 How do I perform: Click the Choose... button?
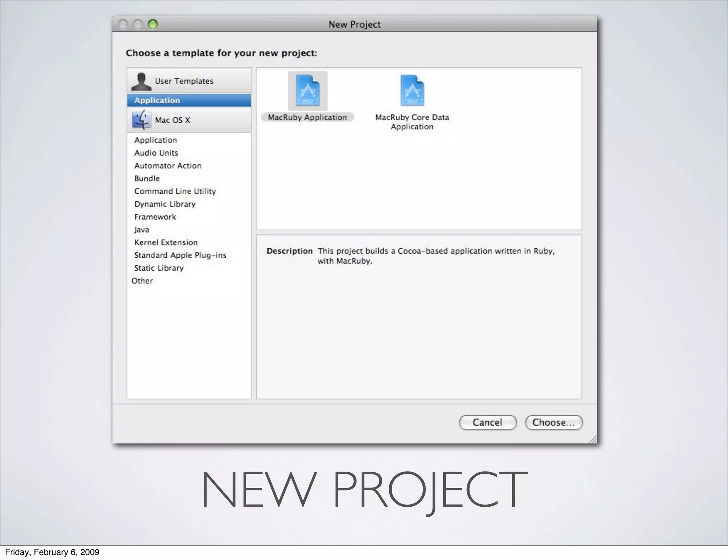click(554, 422)
